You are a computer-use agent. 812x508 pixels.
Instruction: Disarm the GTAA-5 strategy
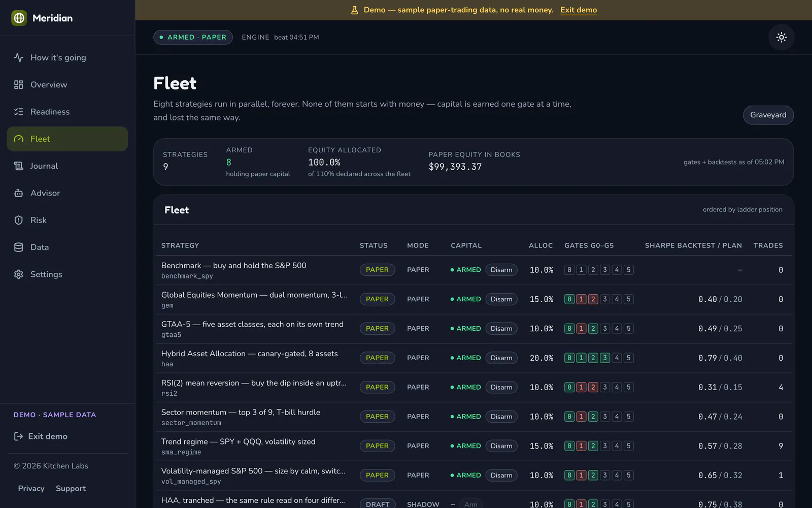tap(501, 329)
